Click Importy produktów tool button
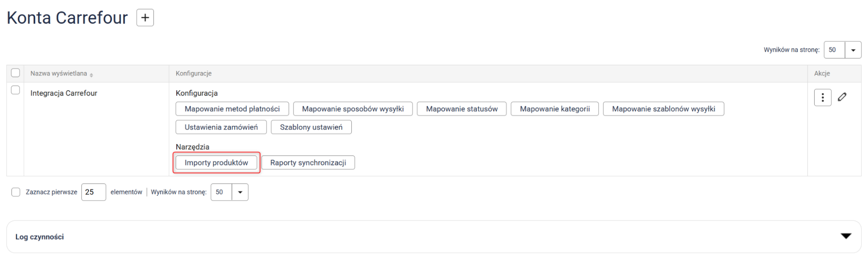Viewport: 868px width, 260px height. pyautogui.click(x=216, y=163)
